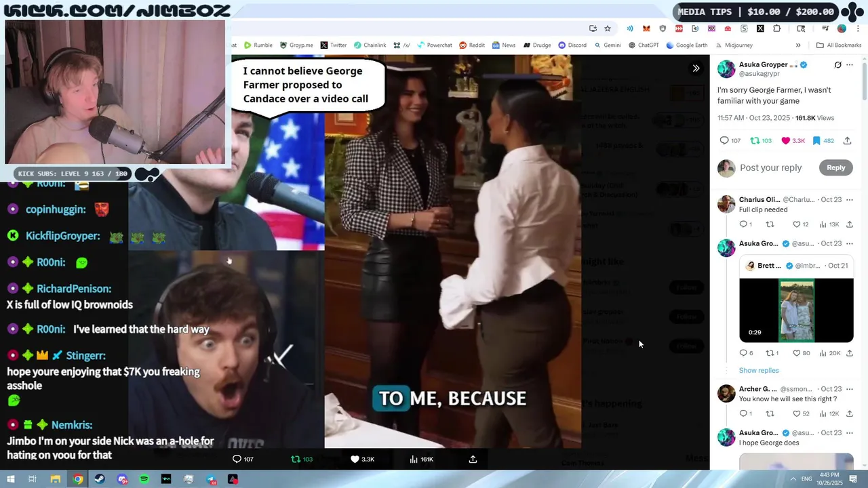Click share icon on the main tweet sidebar
The height and width of the screenshot is (488, 868).
pos(847,140)
